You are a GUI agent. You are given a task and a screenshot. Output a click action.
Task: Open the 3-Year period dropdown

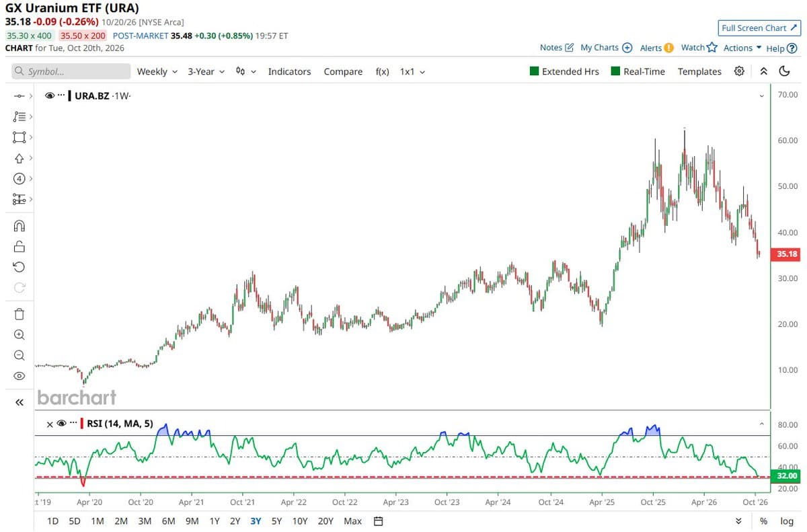click(x=206, y=71)
